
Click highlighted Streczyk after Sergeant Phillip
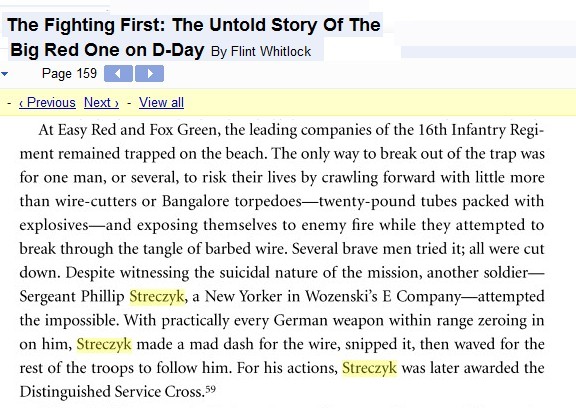point(157,296)
